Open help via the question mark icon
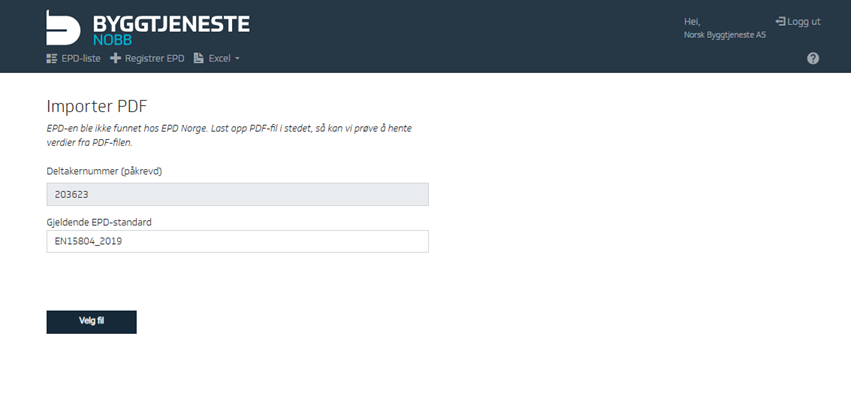Viewport: 851px width, 400px height. pyautogui.click(x=813, y=58)
